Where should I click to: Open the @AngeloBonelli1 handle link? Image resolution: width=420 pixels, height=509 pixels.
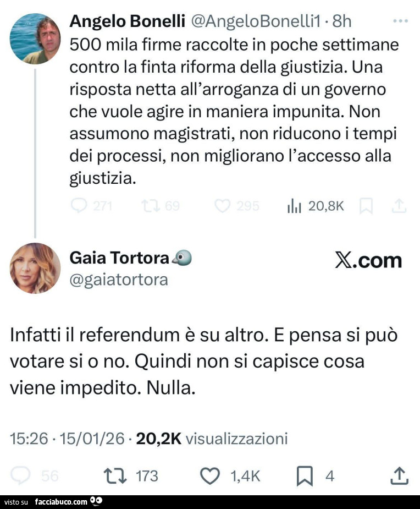[x=255, y=21]
